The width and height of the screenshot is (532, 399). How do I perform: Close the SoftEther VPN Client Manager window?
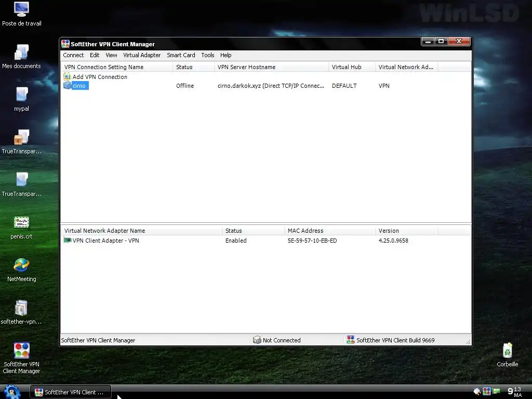click(459, 42)
